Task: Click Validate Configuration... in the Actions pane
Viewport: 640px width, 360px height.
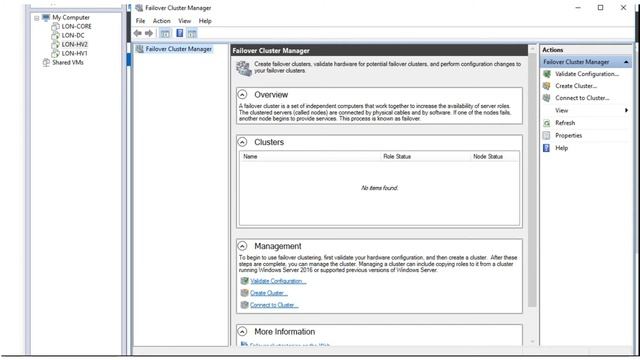Action: (x=587, y=74)
